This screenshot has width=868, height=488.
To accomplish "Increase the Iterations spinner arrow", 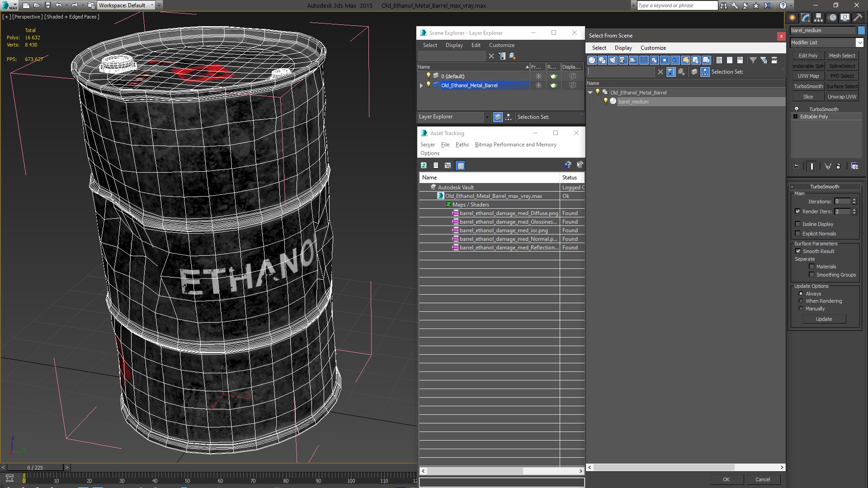I will click(854, 200).
